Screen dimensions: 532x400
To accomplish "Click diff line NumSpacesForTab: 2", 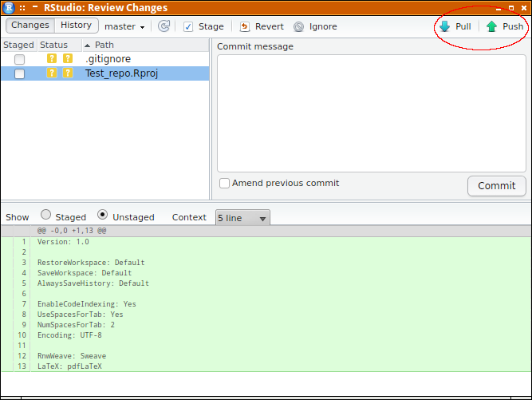I will (76, 325).
